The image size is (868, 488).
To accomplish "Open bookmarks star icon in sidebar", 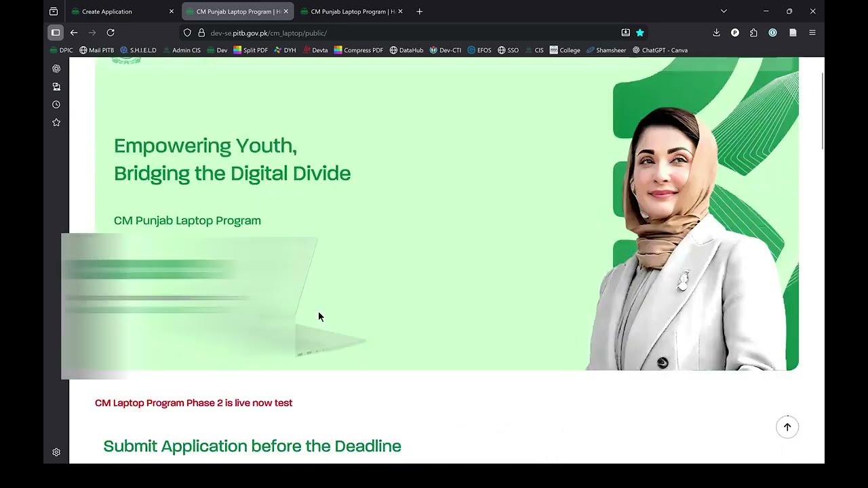I will coord(56,123).
